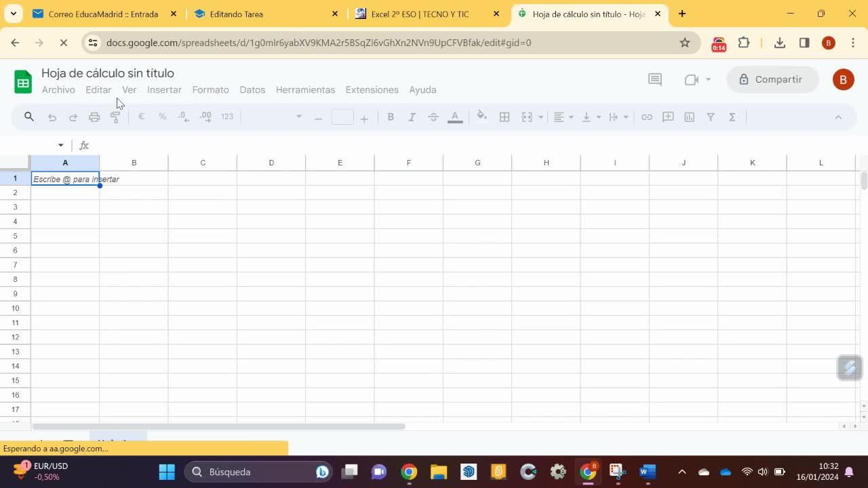Insert a chart from toolbar
The image size is (868, 488).
click(690, 117)
